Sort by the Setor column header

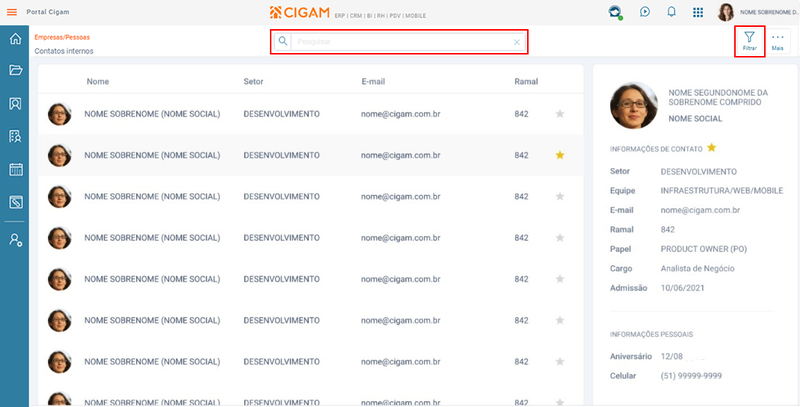click(253, 82)
